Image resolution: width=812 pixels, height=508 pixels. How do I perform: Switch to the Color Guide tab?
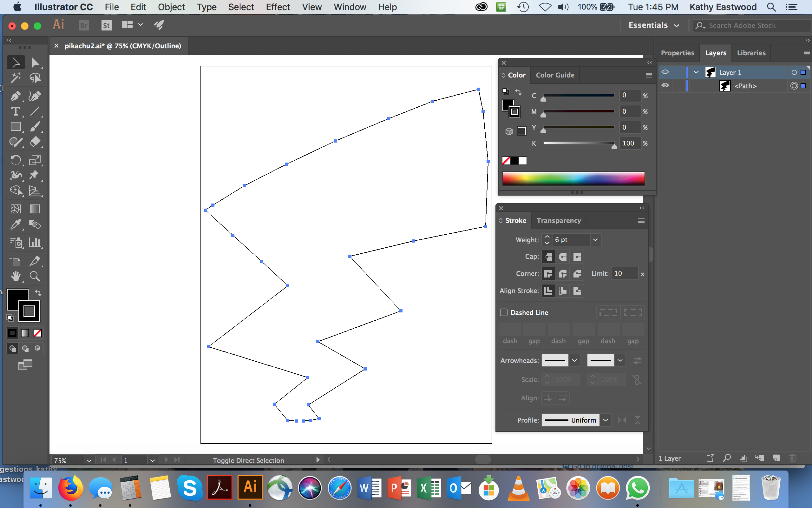555,75
